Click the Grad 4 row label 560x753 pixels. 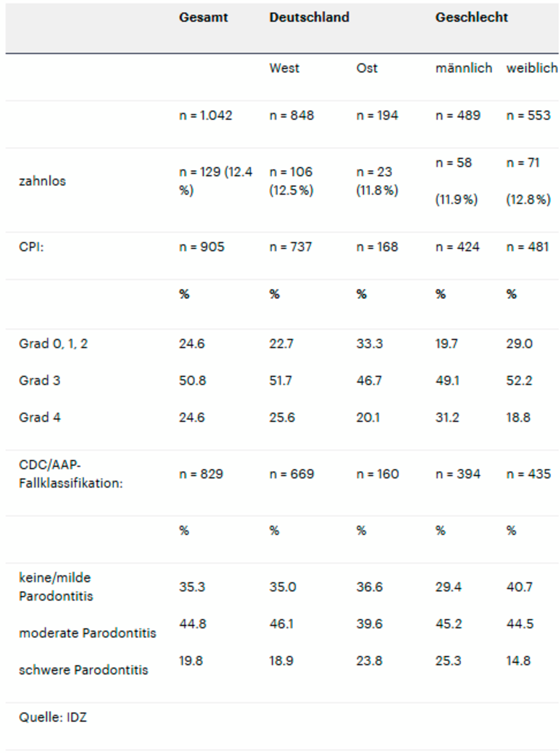point(40,417)
